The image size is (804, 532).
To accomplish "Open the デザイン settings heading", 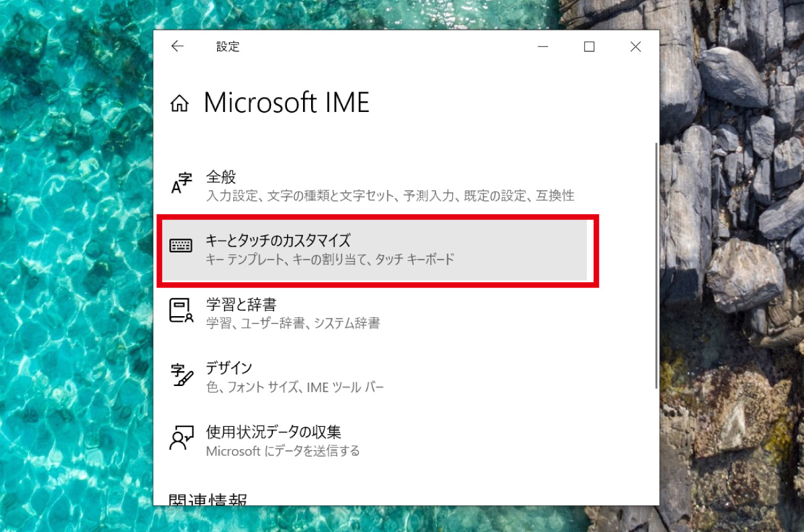I will coord(229,368).
